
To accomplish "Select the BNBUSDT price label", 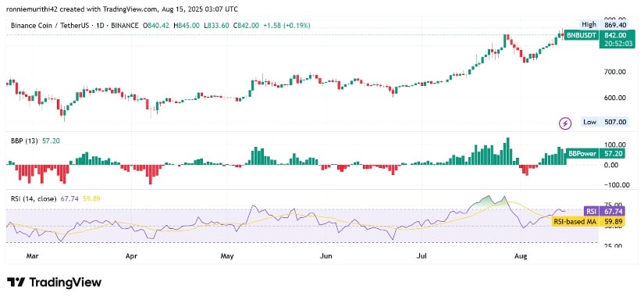I will (582, 35).
